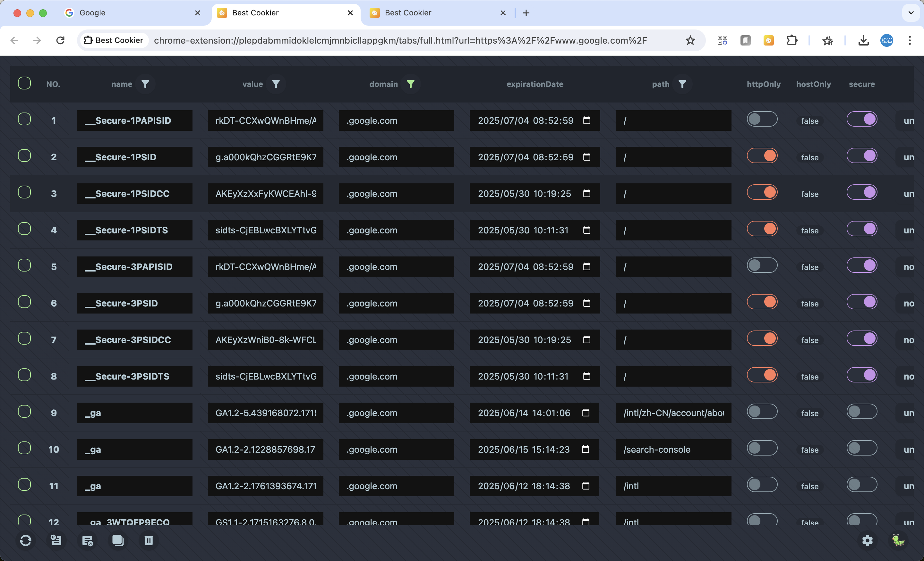This screenshot has width=924, height=561.
Task: Click the refresh cookies icon in bottom bar
Action: [x=25, y=540]
